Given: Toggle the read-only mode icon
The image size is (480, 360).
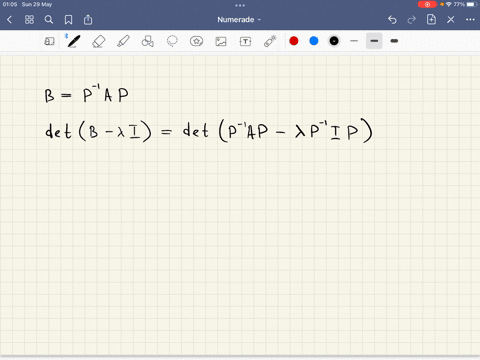Looking at the screenshot, I should 49,41.
